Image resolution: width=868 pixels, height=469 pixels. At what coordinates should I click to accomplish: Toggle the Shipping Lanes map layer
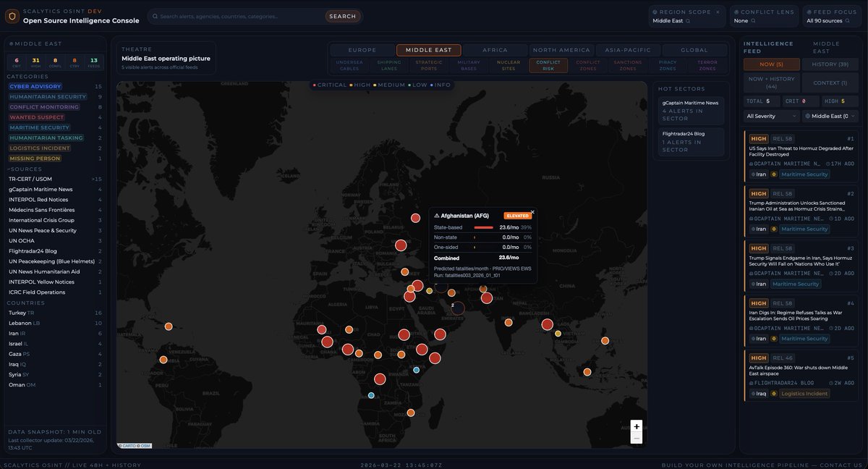coord(388,65)
